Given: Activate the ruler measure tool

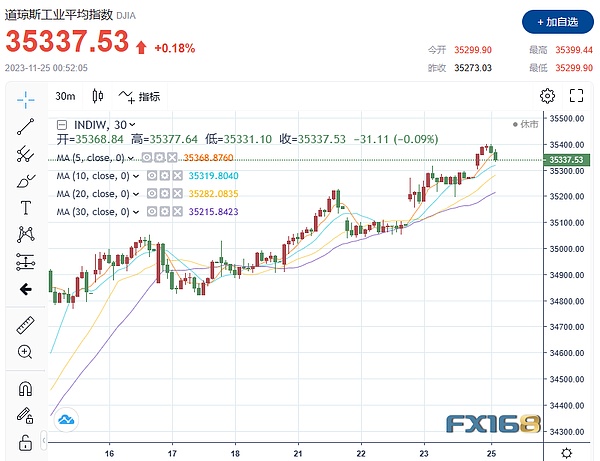Looking at the screenshot, I should coord(26,326).
